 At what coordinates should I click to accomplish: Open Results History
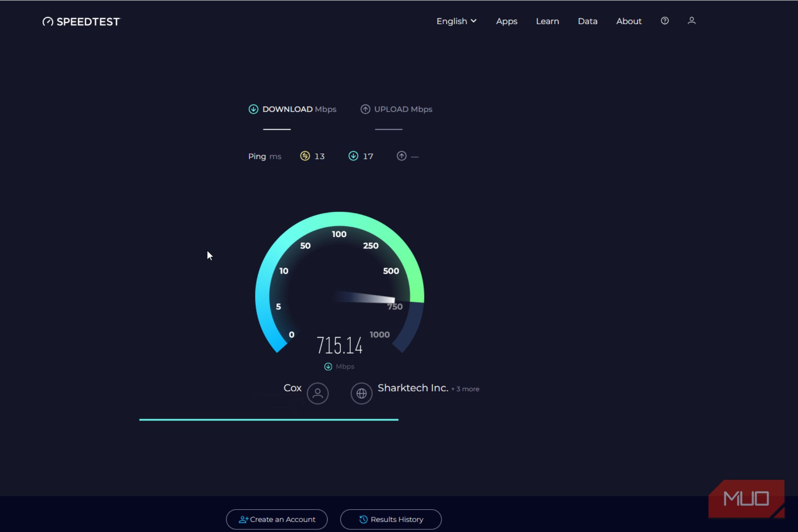point(391,519)
